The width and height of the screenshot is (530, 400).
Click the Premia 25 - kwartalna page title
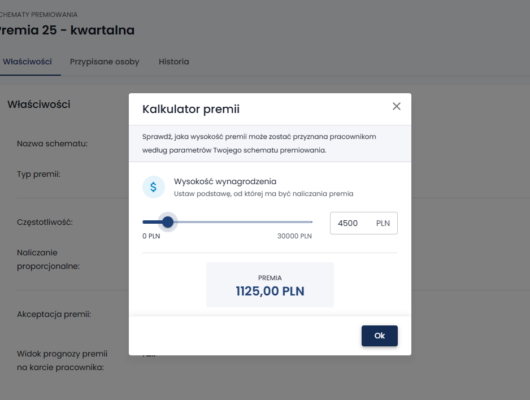pos(67,30)
